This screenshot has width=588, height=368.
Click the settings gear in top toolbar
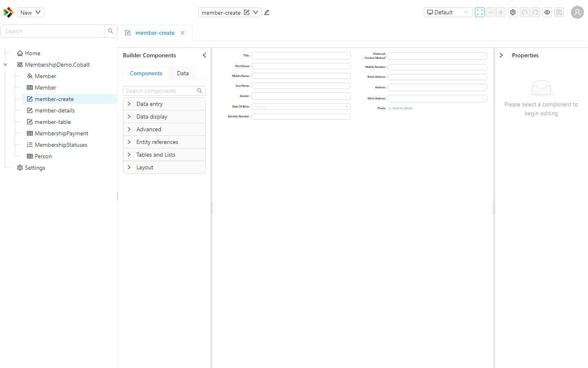(x=513, y=12)
